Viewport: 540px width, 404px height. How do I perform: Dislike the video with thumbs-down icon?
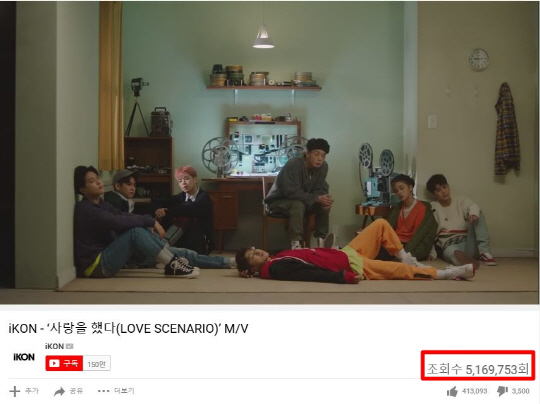click(502, 392)
